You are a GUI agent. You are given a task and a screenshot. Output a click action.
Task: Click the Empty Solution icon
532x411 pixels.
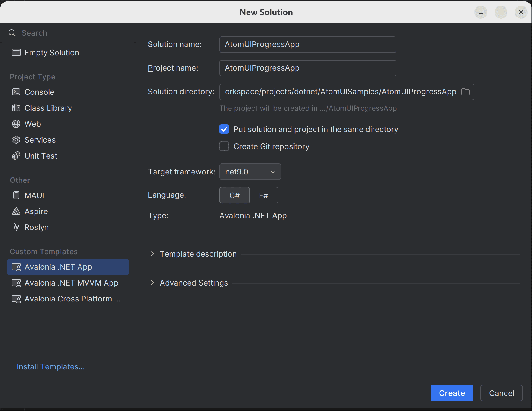point(16,52)
